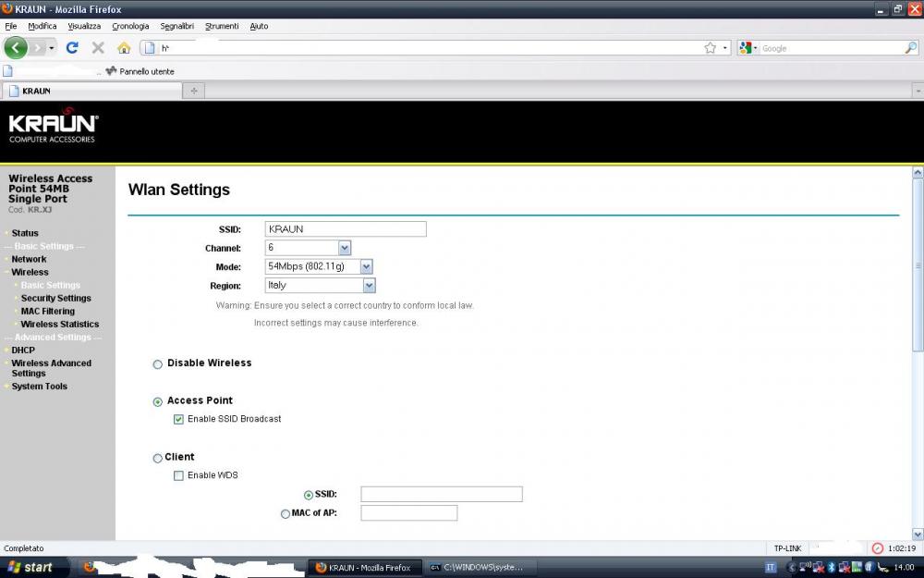Click the stop loading X icon
924x578 pixels.
point(98,47)
